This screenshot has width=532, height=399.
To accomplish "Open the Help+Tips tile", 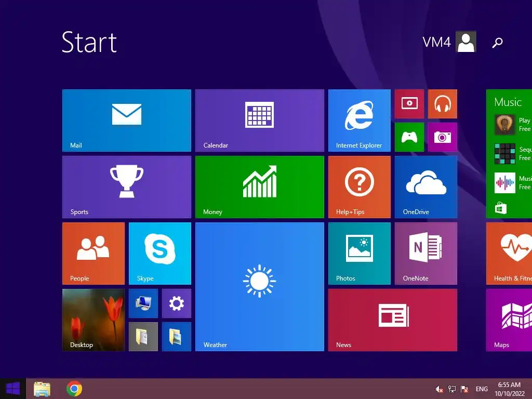I will pos(360,187).
